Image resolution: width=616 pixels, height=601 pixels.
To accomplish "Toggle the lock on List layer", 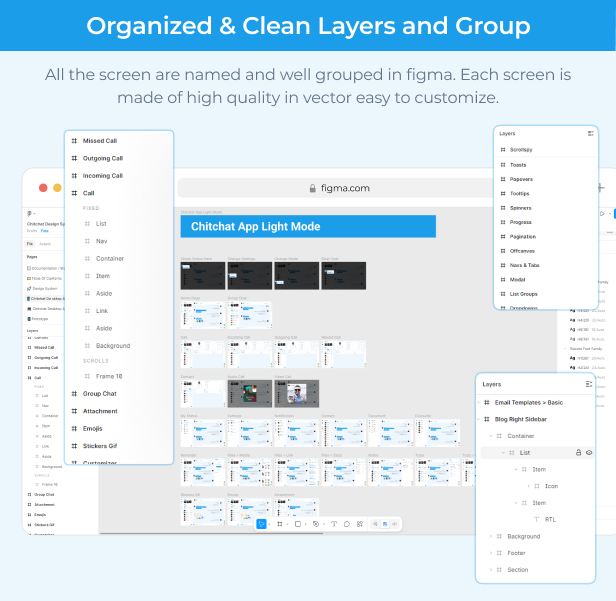I will [x=578, y=452].
